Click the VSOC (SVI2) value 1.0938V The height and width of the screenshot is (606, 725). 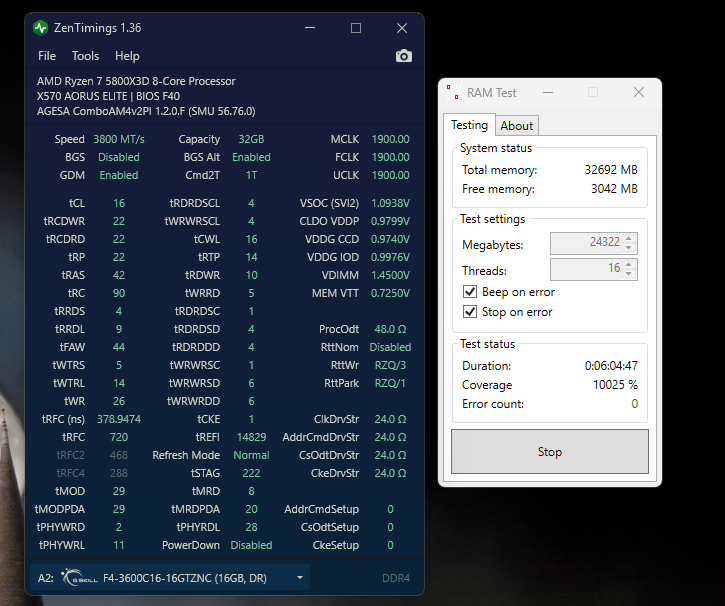point(390,203)
